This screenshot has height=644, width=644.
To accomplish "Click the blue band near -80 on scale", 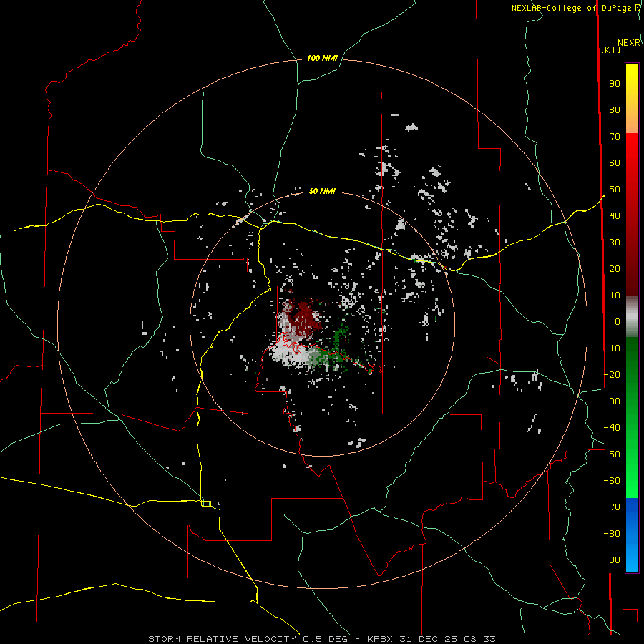I will tap(632, 534).
